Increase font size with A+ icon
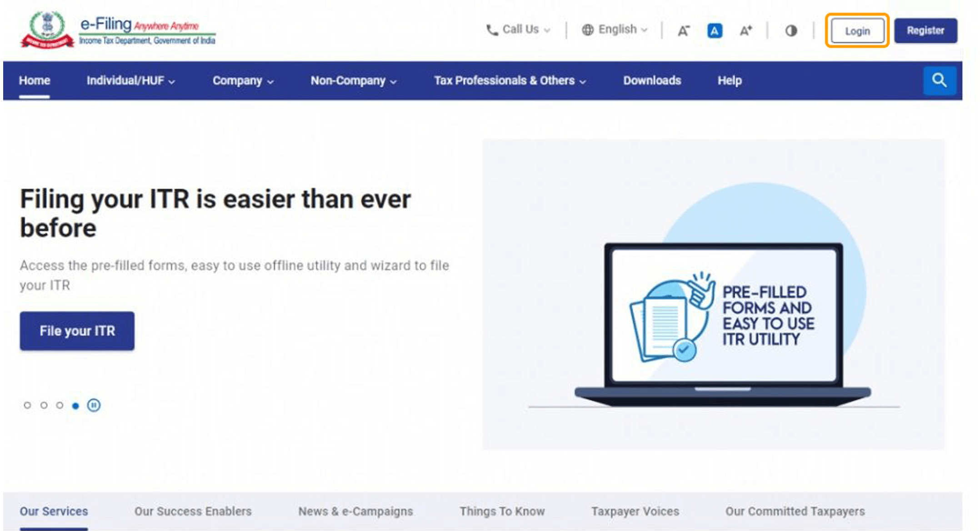 point(745,31)
